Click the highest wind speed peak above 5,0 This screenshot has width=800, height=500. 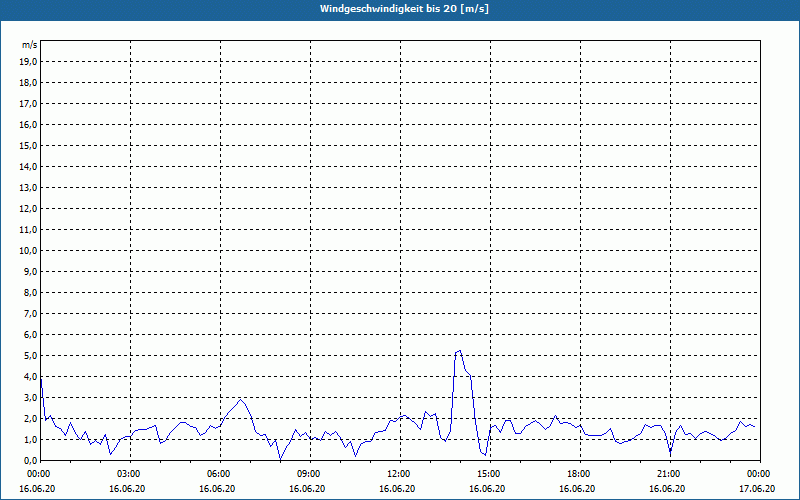tap(460, 351)
